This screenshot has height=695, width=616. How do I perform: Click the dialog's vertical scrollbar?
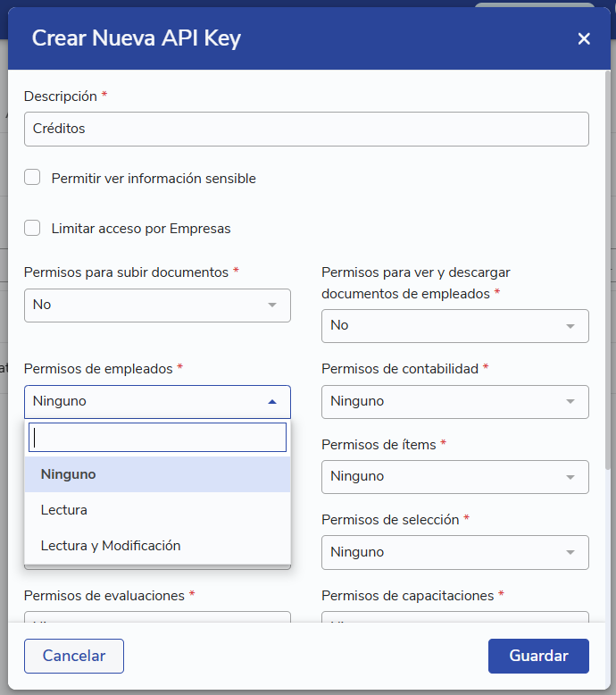pos(608,271)
